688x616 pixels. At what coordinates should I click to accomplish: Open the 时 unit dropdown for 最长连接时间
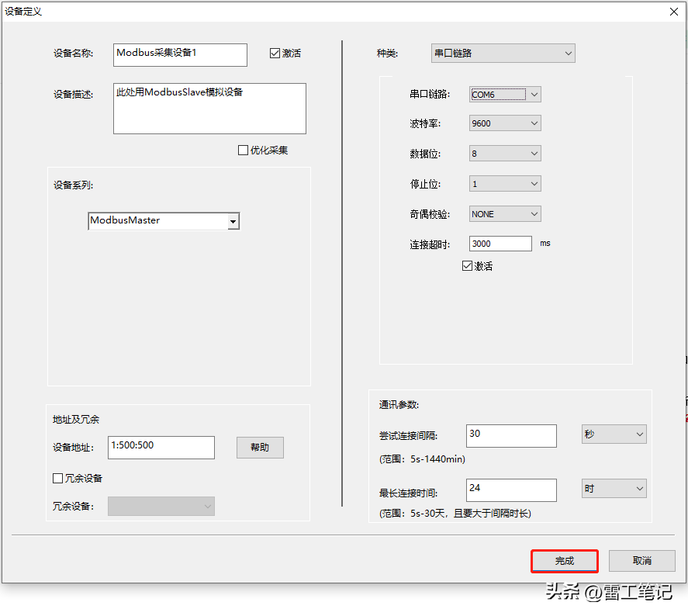tap(614, 488)
